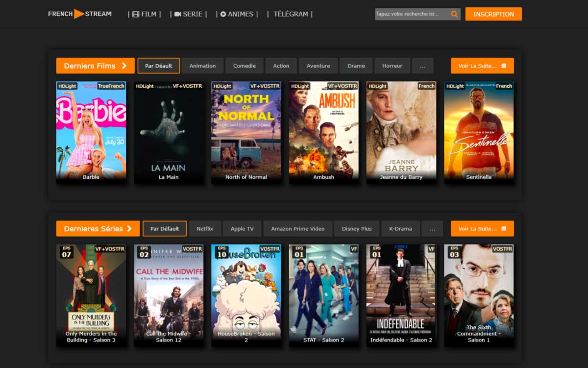
Task: Select the Netflix series filter
Action: [205, 228]
